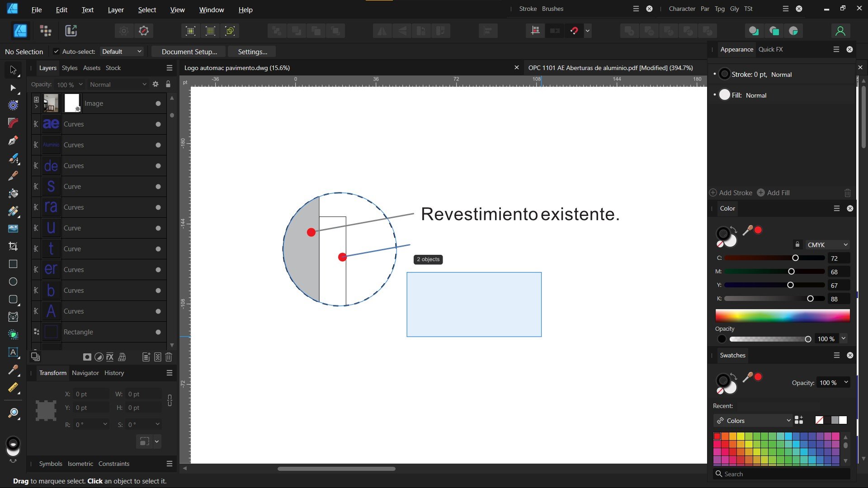Switch to the Styles tab
This screenshot has height=488, width=868.
click(69, 68)
